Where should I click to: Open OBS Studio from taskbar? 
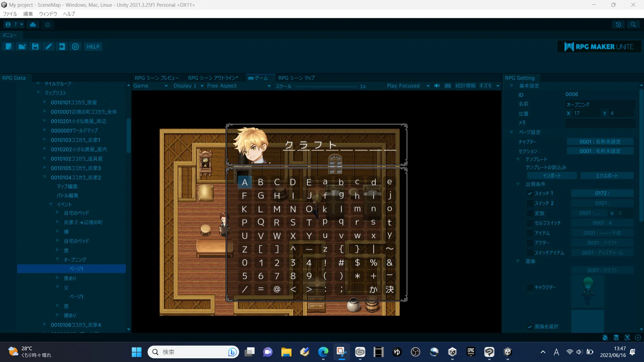pyautogui.click(x=416, y=352)
